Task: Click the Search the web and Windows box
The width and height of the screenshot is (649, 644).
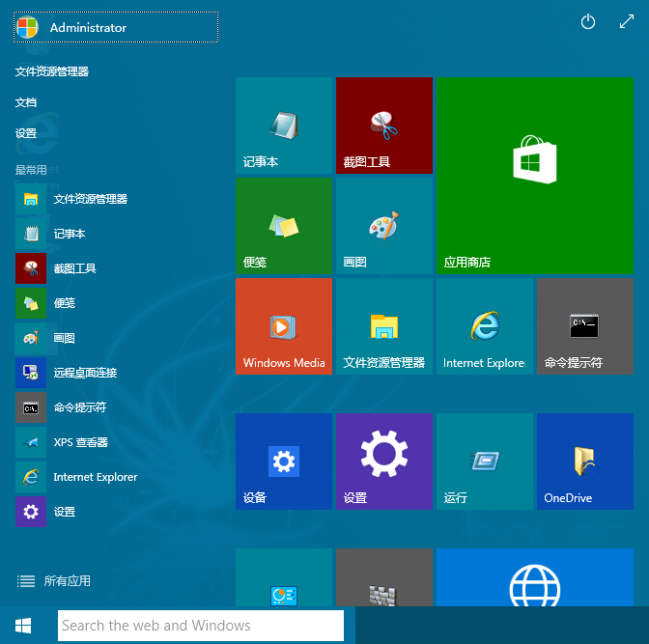Action: click(200, 625)
